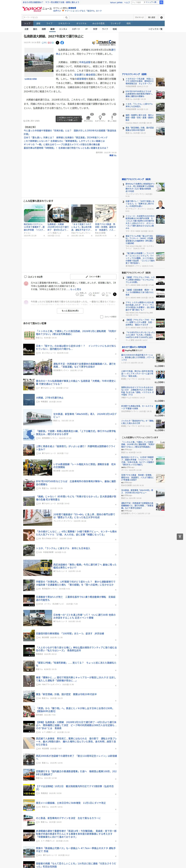Select the 速報 navigation tab
This screenshot has height=868, width=186.
click(x=38, y=23)
